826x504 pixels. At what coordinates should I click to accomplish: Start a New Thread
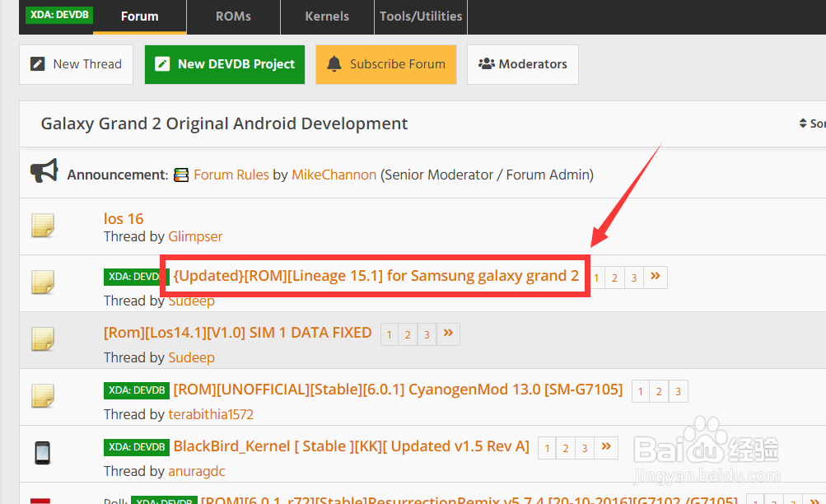click(x=76, y=64)
